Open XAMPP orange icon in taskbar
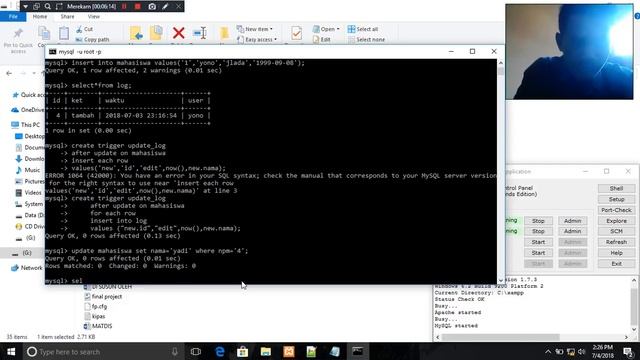Viewport: 640px width, 360px height. click(x=289, y=351)
